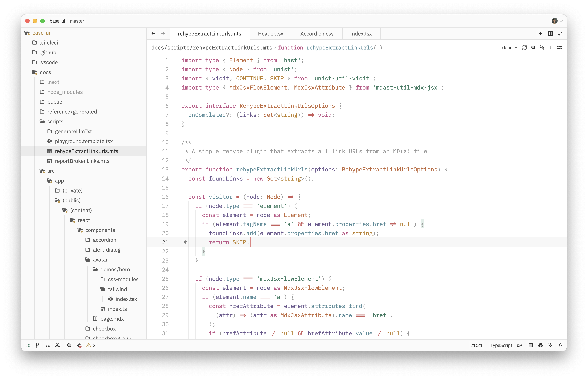Select the rehypeExtractLinkUrls.mts tab
The height and width of the screenshot is (379, 588).
pyautogui.click(x=209, y=34)
